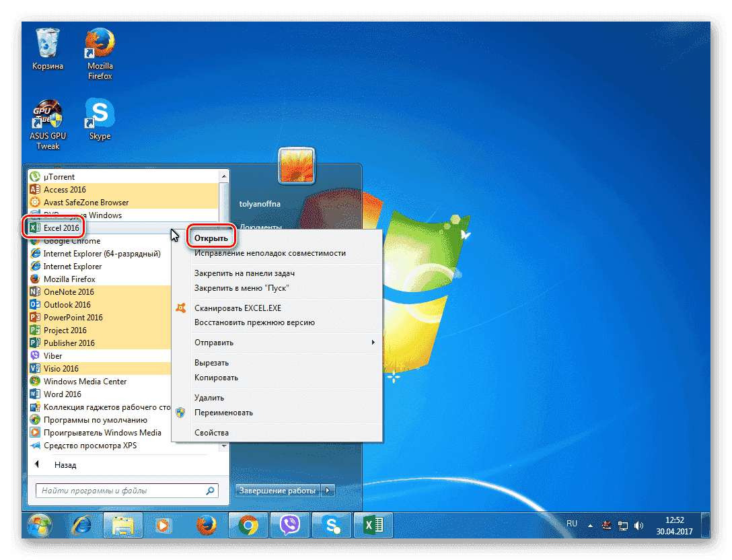Open the shutdown options arrow button

pyautogui.click(x=328, y=491)
